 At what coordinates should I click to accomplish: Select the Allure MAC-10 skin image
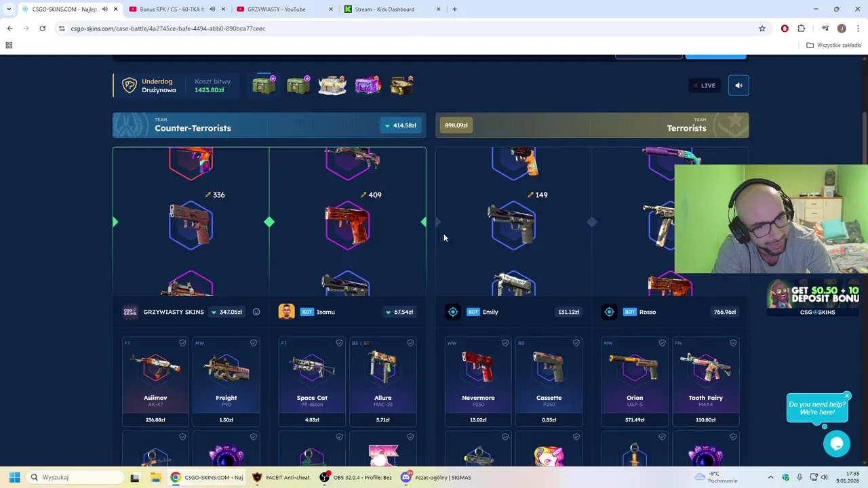click(x=383, y=368)
